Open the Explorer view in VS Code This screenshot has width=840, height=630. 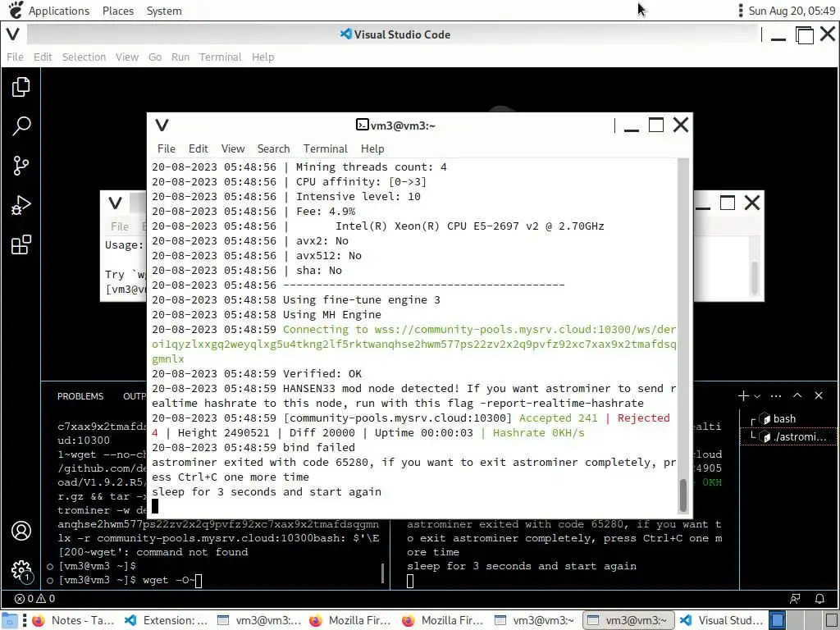click(x=21, y=87)
